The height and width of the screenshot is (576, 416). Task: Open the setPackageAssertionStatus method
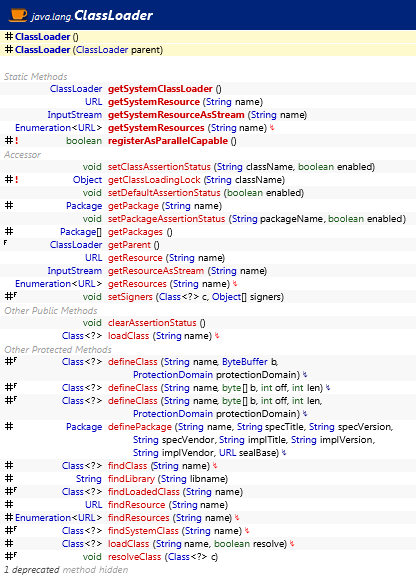(166, 219)
